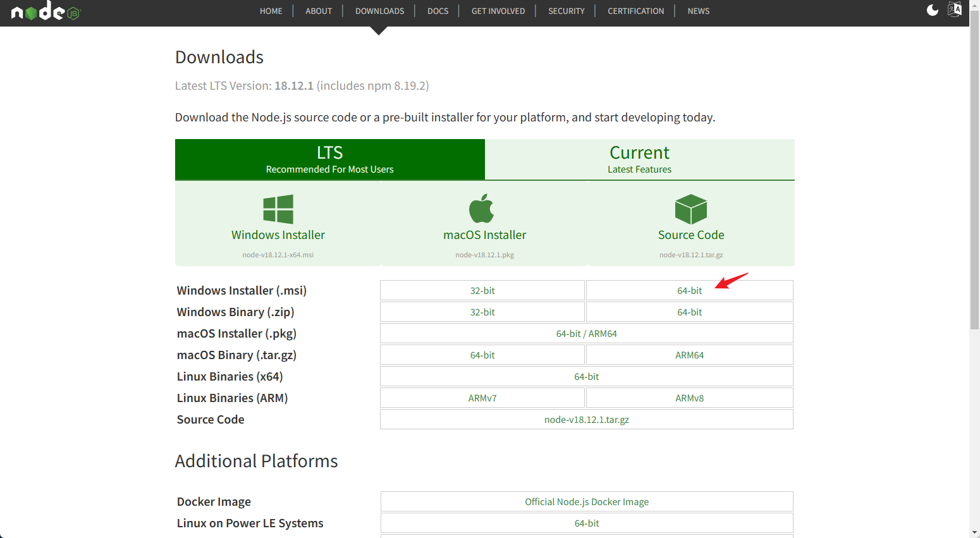Download Linux Binaries (x64) 64-bit
The height and width of the screenshot is (538, 980).
(x=587, y=377)
